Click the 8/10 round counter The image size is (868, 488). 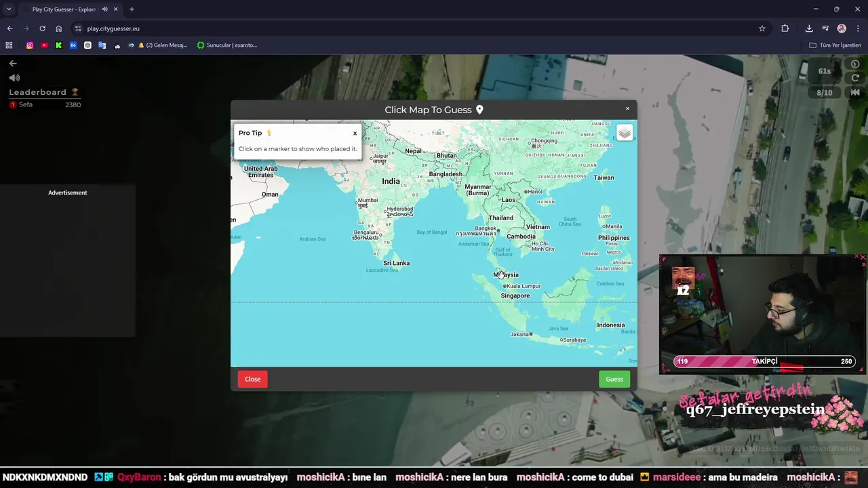(825, 93)
